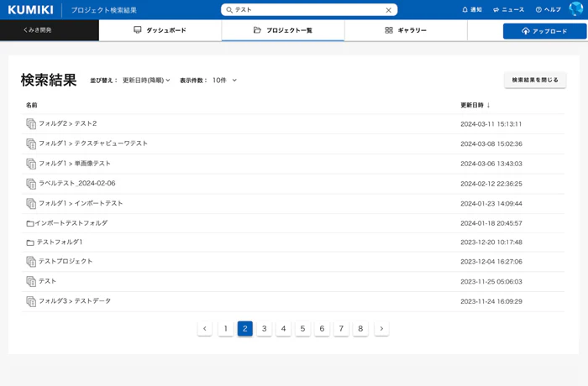Go to page 3
This screenshot has width=588, height=386.
[265, 329]
